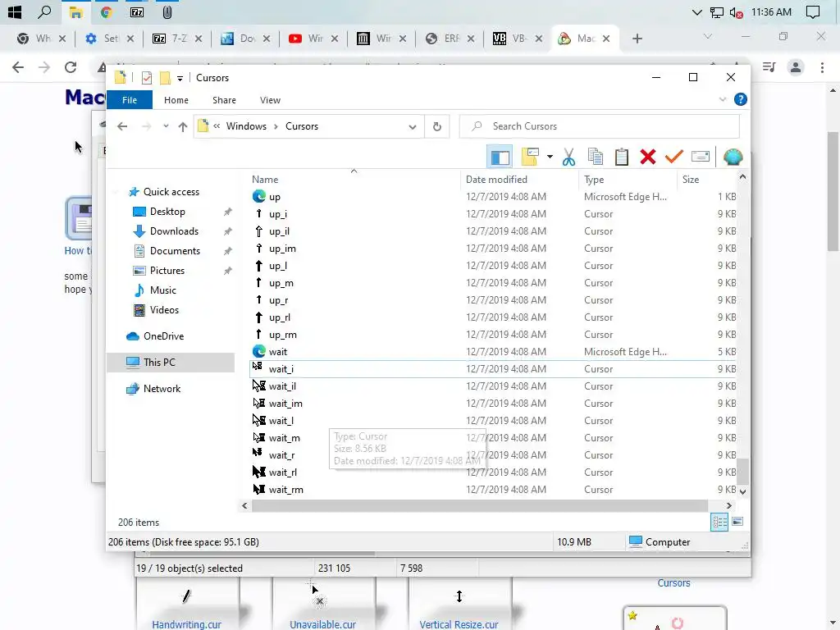Click the file list scroll-down arrow
Screen dimensions: 840x630
(742, 491)
